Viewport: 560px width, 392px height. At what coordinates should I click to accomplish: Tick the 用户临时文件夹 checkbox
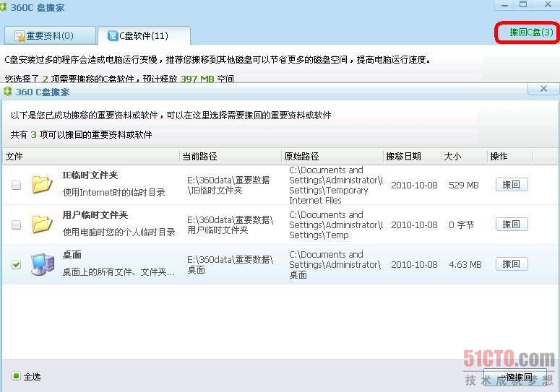coord(16,225)
